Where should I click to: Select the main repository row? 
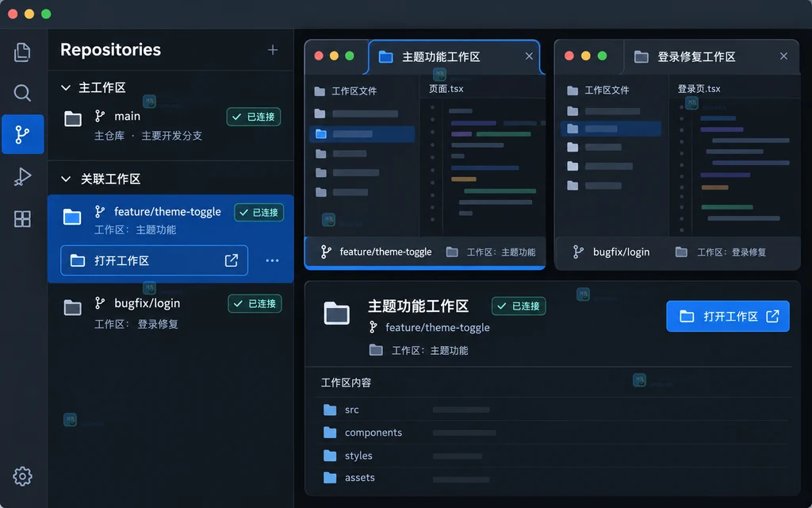[170, 125]
